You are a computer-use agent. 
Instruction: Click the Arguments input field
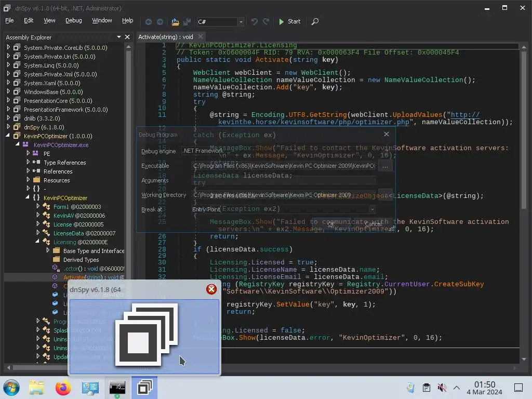point(284,180)
